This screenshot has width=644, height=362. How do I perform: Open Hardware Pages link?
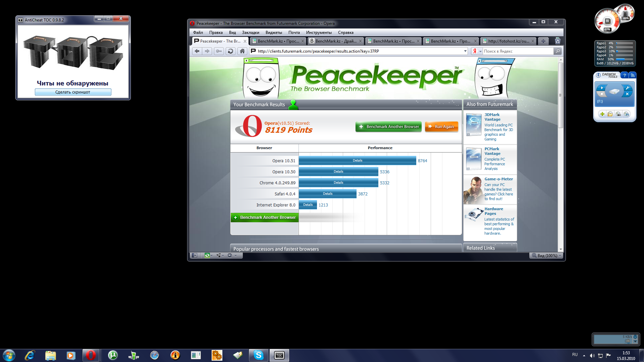493,211
